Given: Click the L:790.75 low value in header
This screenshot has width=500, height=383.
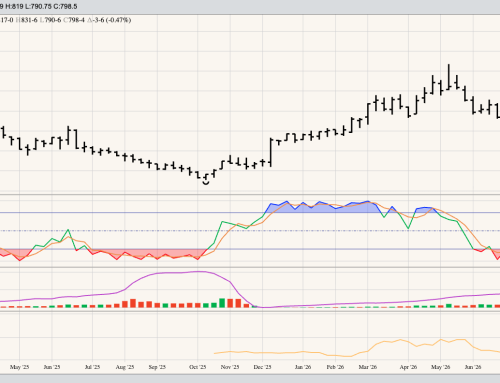Looking at the screenshot, I should [x=39, y=6].
